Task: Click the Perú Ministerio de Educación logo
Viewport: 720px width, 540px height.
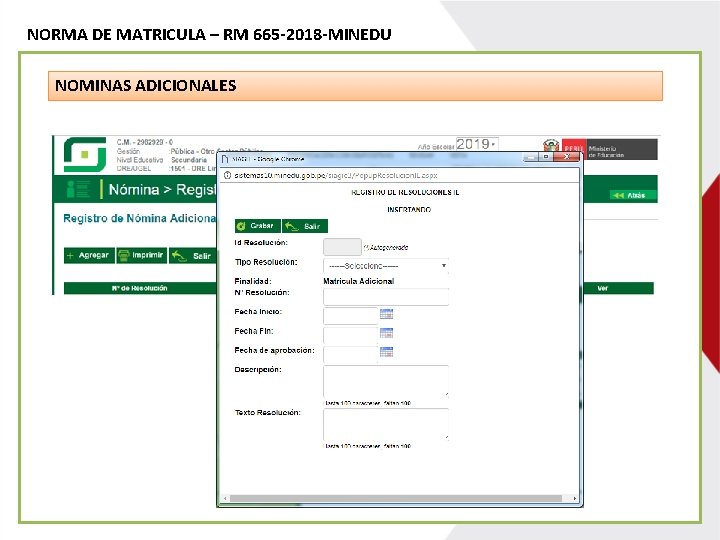Action: pyautogui.click(x=600, y=150)
